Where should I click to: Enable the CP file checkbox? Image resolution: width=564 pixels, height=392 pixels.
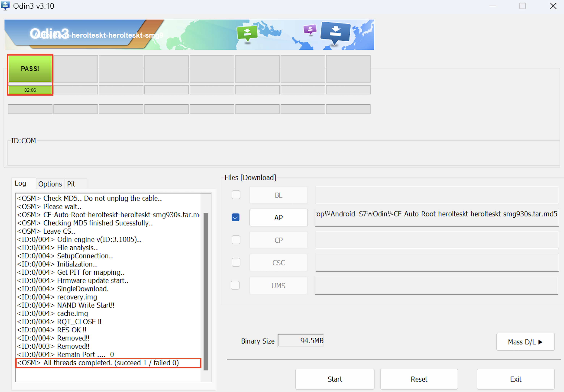[x=236, y=240]
